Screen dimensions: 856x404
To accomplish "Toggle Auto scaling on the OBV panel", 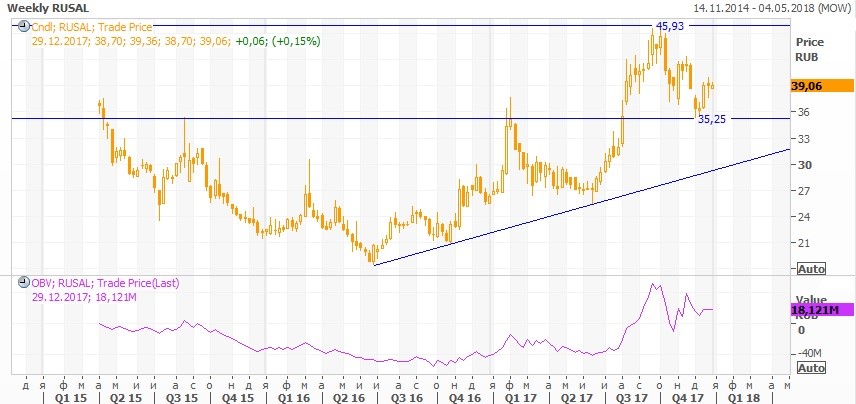I will [x=812, y=368].
